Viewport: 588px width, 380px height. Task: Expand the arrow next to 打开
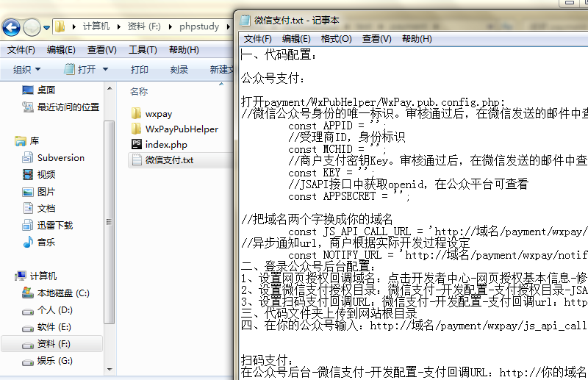105,69
